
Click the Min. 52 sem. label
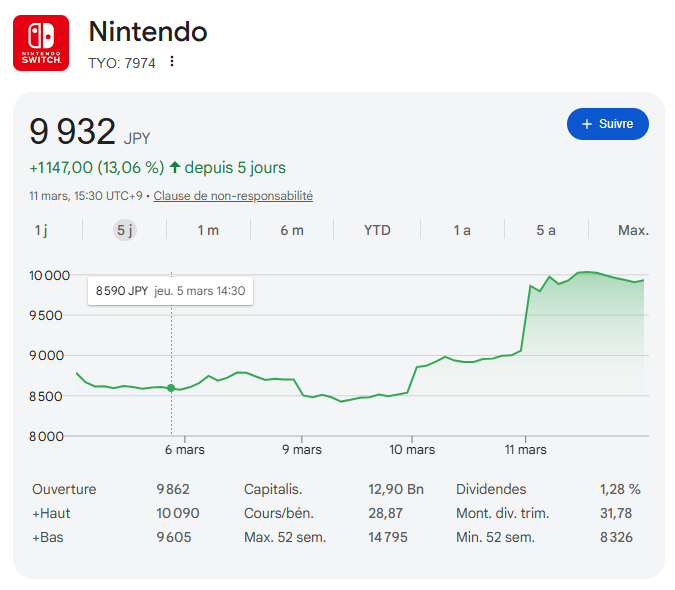(x=495, y=537)
